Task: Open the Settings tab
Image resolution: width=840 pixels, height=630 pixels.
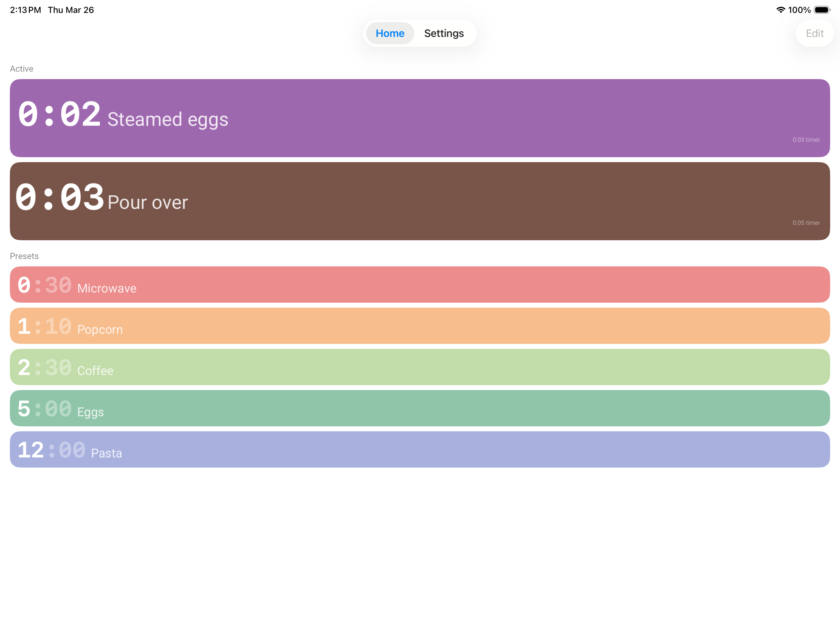Action: [x=444, y=34]
